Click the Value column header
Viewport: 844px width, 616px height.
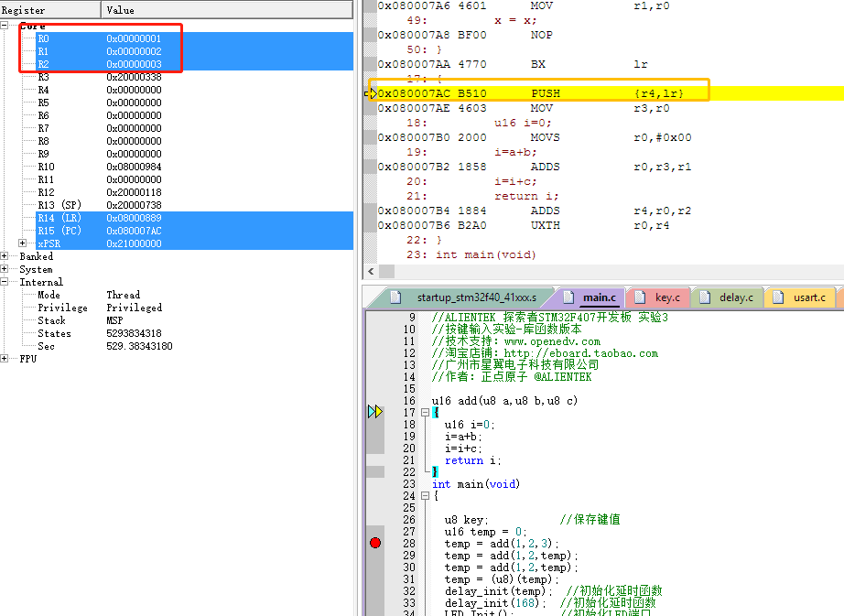(x=227, y=10)
